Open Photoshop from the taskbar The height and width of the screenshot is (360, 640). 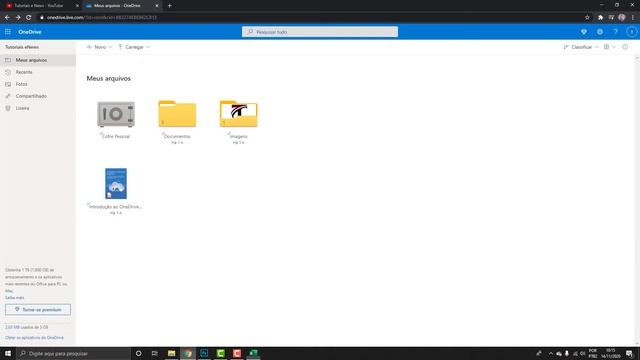204,353
